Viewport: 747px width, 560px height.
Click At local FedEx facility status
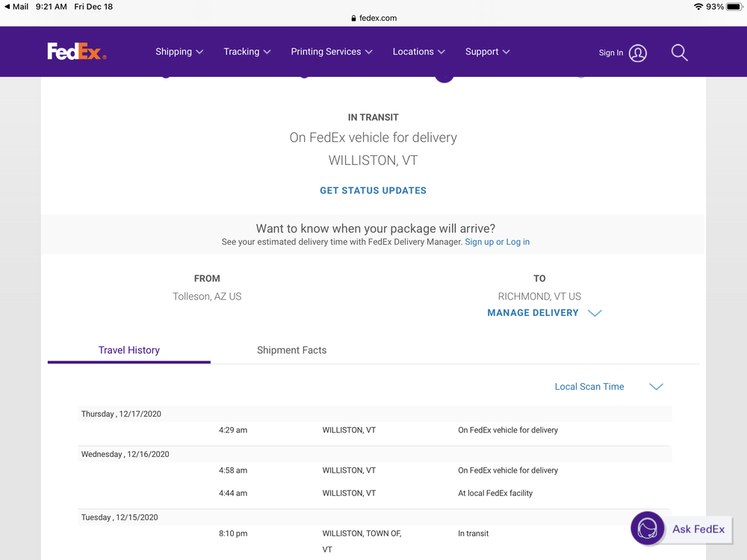click(495, 494)
